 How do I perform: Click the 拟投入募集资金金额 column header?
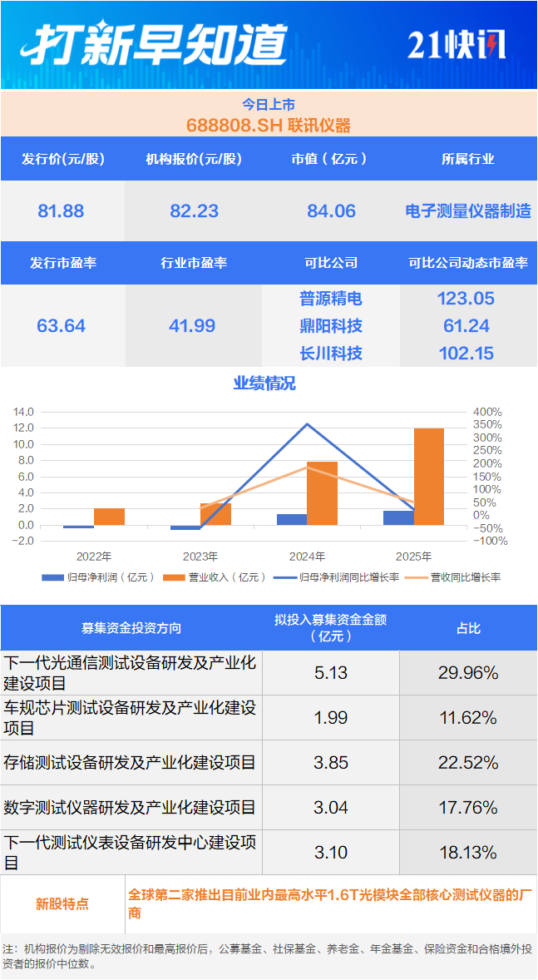[x=331, y=628]
